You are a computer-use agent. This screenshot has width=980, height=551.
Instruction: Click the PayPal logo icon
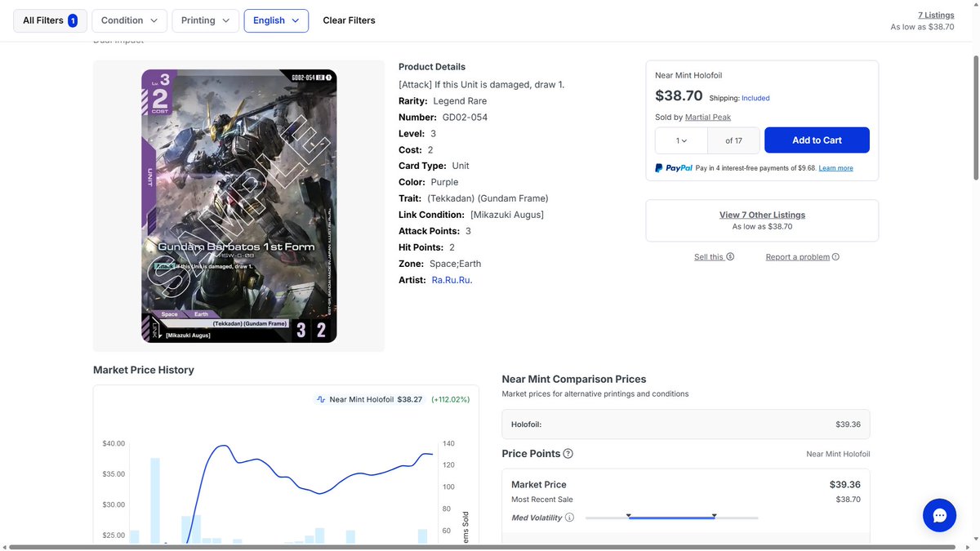[674, 168]
